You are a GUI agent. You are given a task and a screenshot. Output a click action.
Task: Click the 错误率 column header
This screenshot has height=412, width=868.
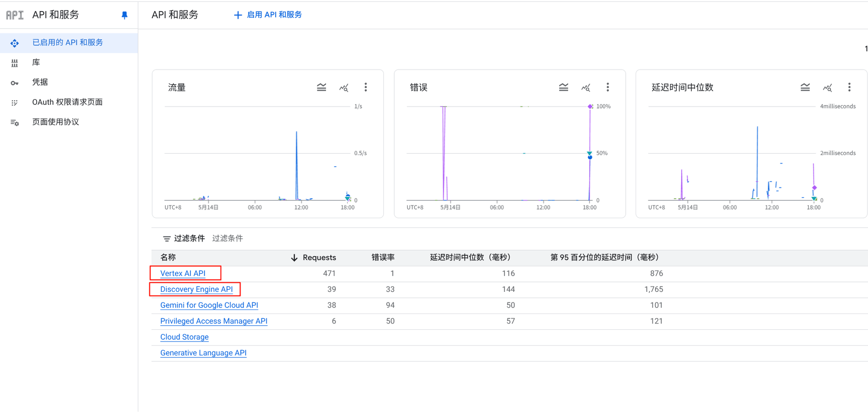tap(383, 257)
